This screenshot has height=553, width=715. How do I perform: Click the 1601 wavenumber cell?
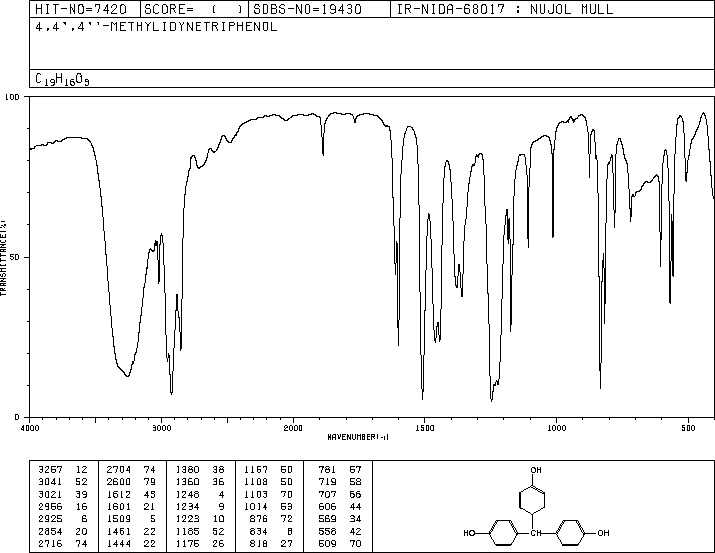pyautogui.click(x=119, y=506)
